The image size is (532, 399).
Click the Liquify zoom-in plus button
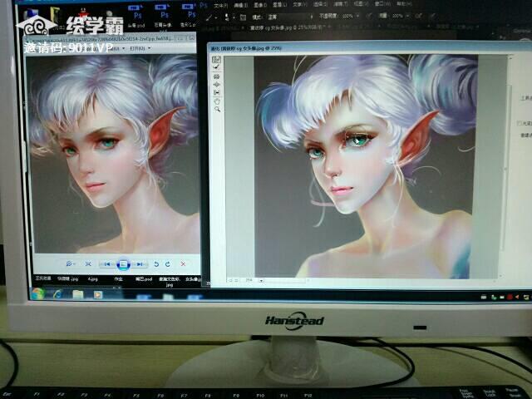237,281
